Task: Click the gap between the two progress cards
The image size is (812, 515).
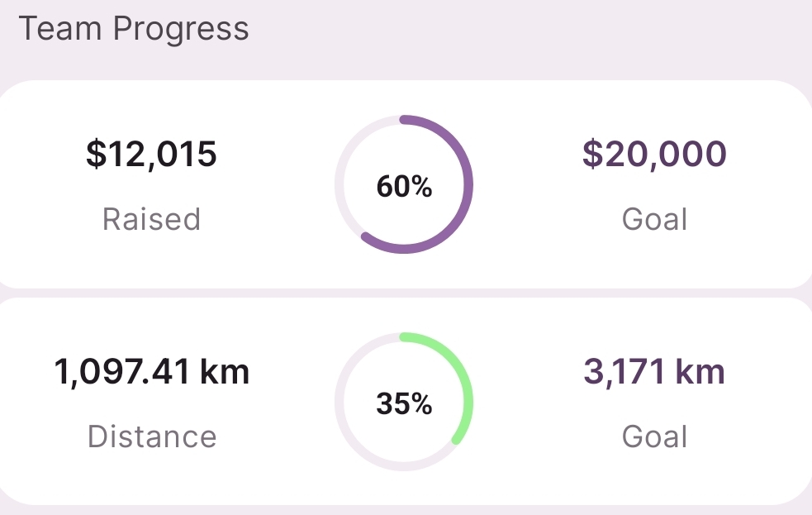Action: (405, 293)
